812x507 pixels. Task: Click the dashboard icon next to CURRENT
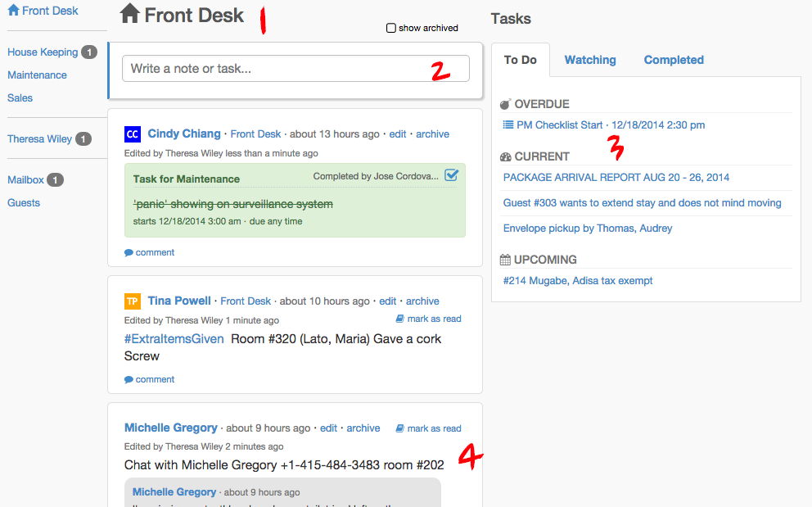(505, 156)
